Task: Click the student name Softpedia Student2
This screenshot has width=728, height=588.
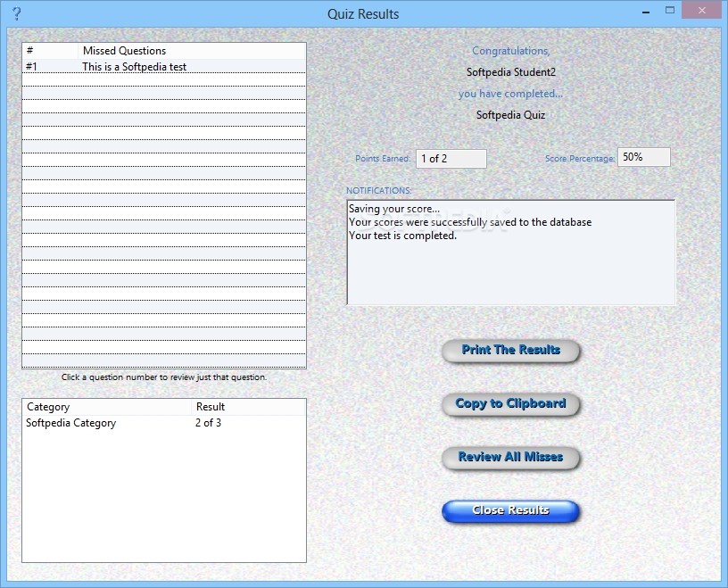Action: point(510,72)
